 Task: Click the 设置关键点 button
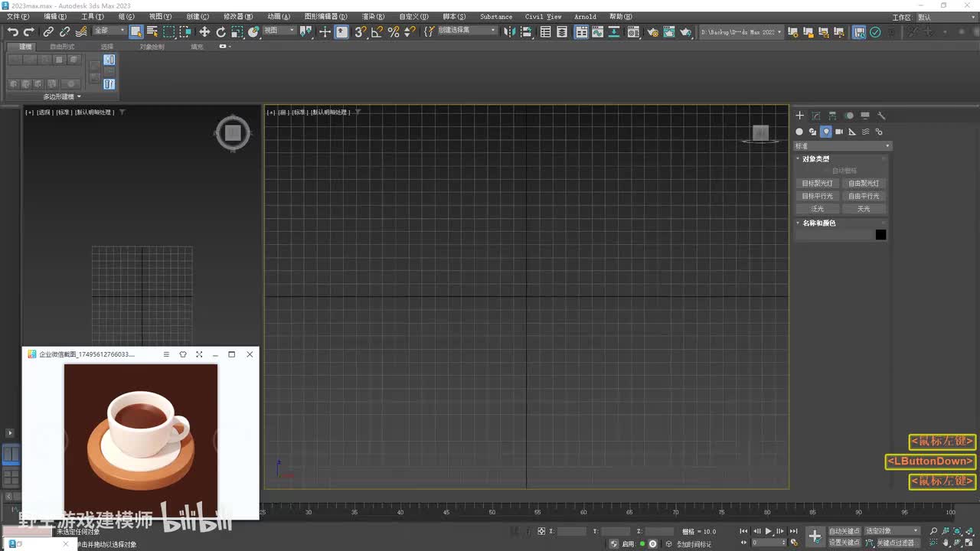844,543
